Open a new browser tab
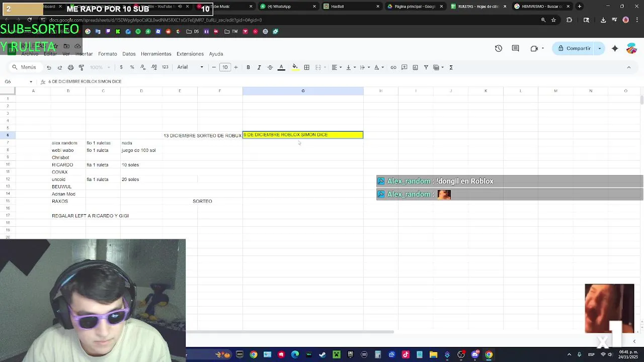This screenshot has height=362, width=644. [580, 7]
